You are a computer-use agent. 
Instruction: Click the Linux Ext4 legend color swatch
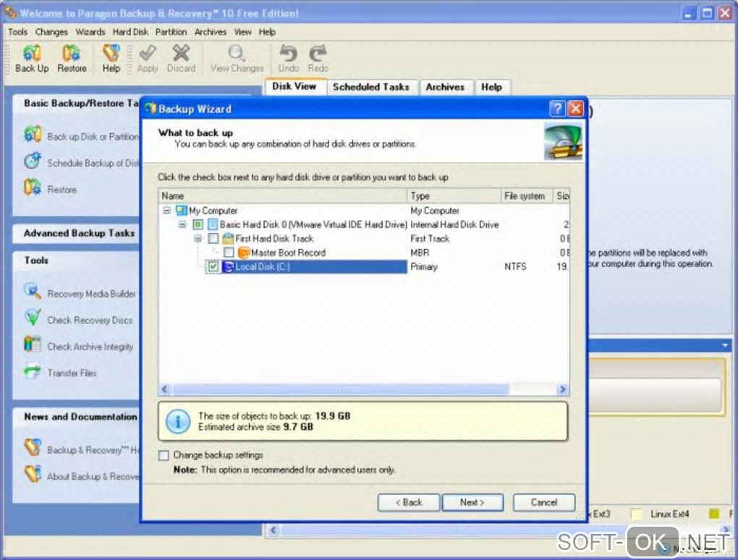coord(636,514)
